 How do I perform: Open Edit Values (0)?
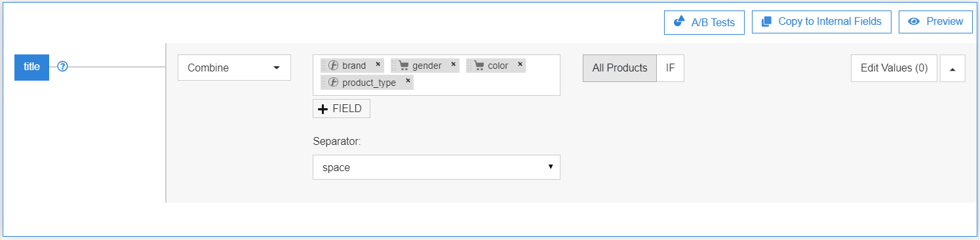(x=894, y=68)
